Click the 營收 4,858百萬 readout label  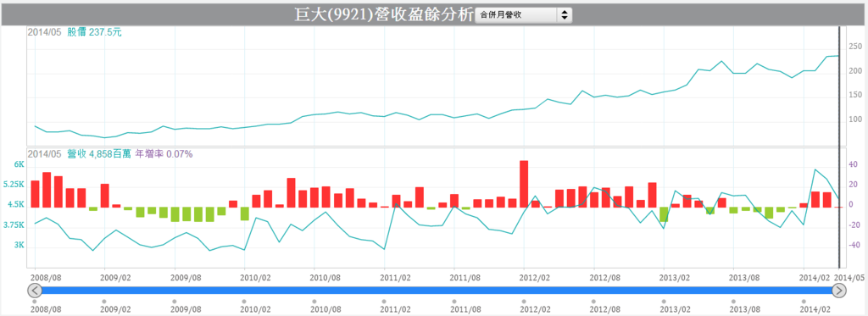[x=99, y=154]
